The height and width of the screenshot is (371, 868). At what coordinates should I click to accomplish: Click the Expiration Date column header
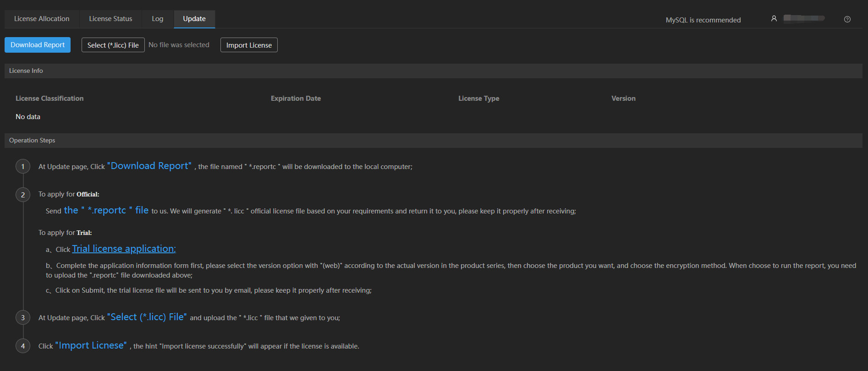point(296,98)
